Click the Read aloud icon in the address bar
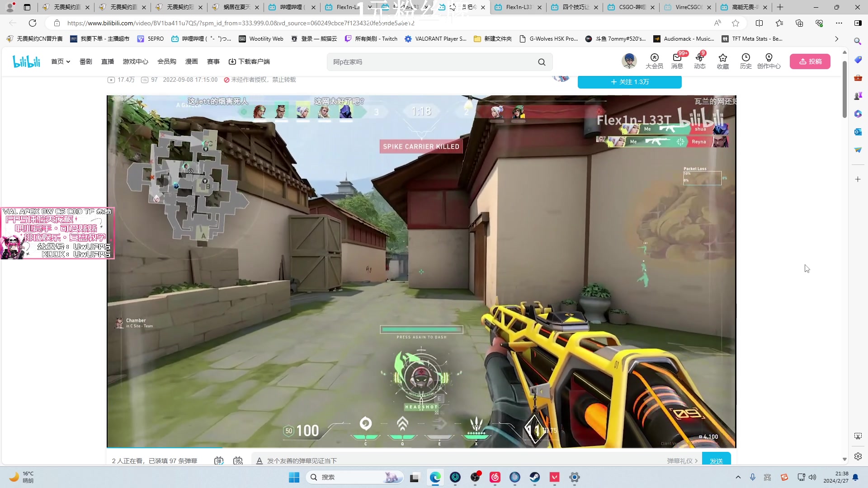Viewport: 868px width, 488px height. coord(717,23)
